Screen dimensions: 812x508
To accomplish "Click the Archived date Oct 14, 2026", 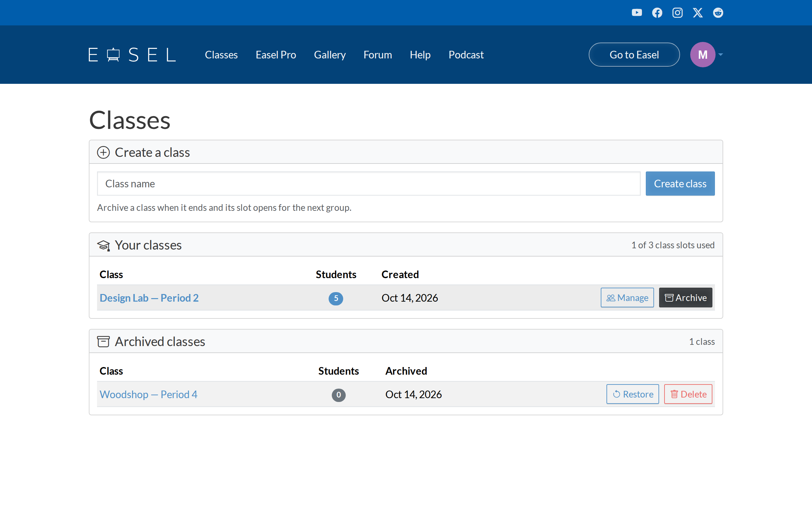I will (x=413, y=394).
